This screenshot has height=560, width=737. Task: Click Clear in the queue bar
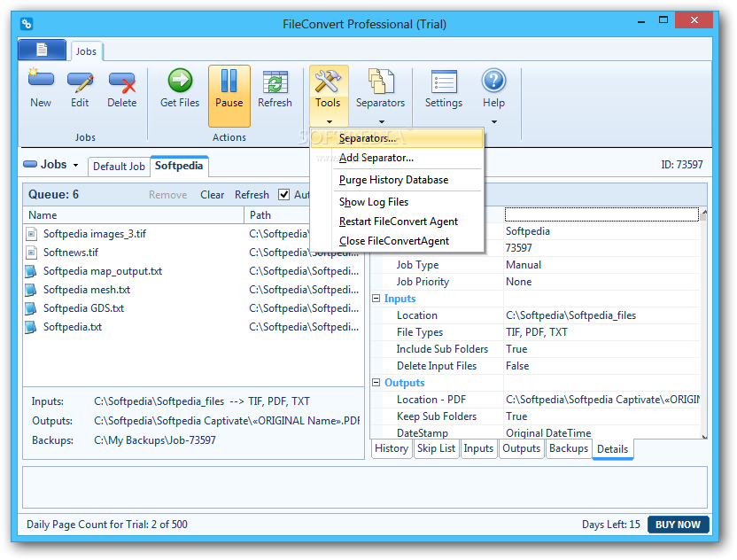213,195
